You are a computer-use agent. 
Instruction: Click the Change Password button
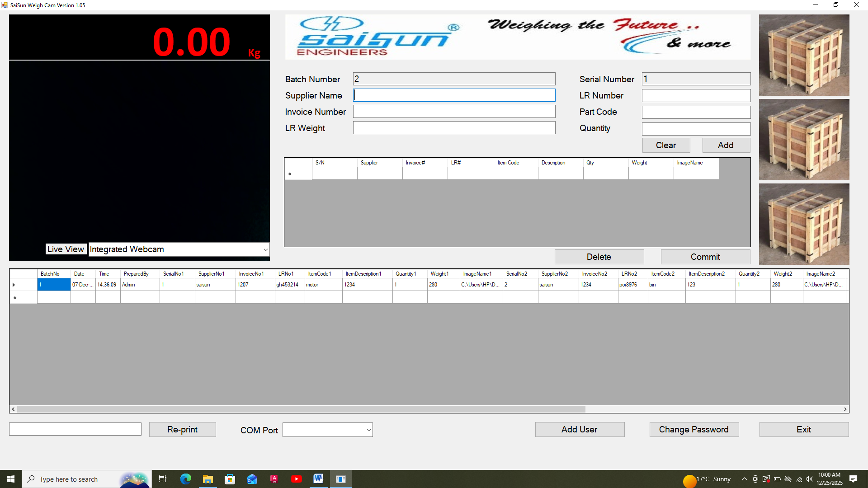(x=693, y=429)
